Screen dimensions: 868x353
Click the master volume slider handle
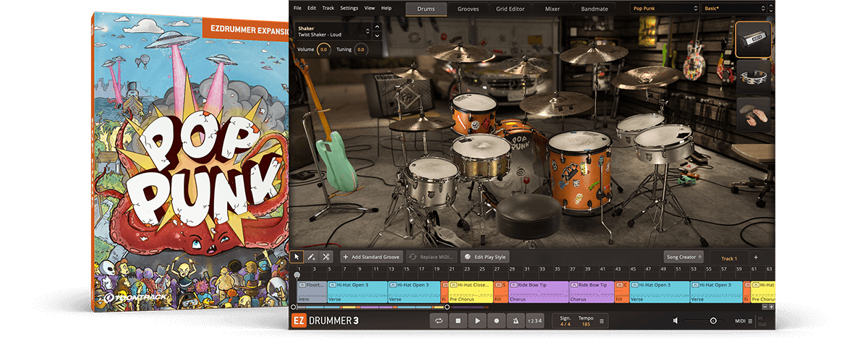coord(713,320)
